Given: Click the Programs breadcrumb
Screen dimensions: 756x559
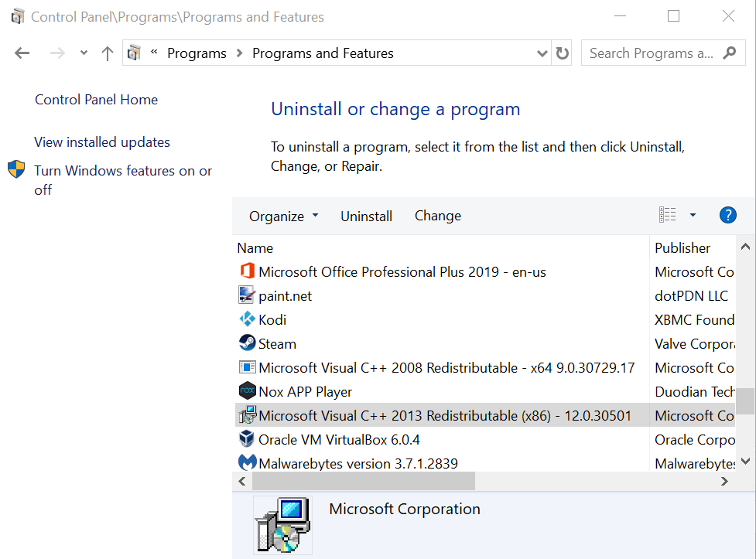Looking at the screenshot, I should tap(197, 53).
